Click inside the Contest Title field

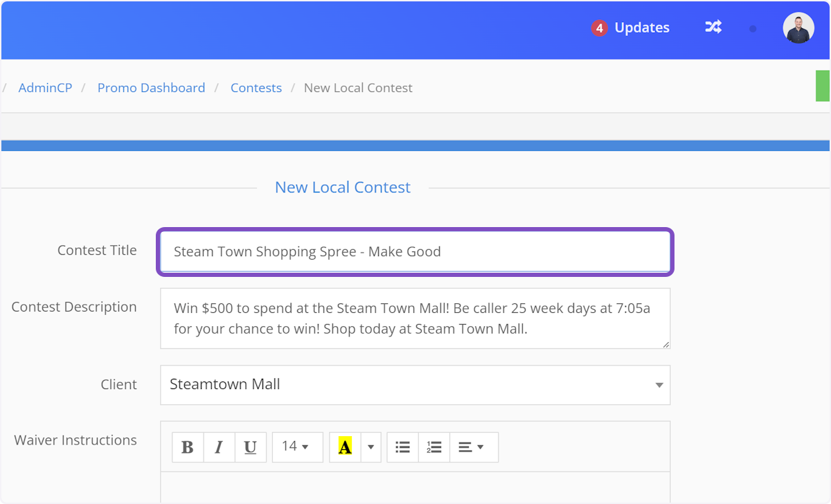point(414,251)
